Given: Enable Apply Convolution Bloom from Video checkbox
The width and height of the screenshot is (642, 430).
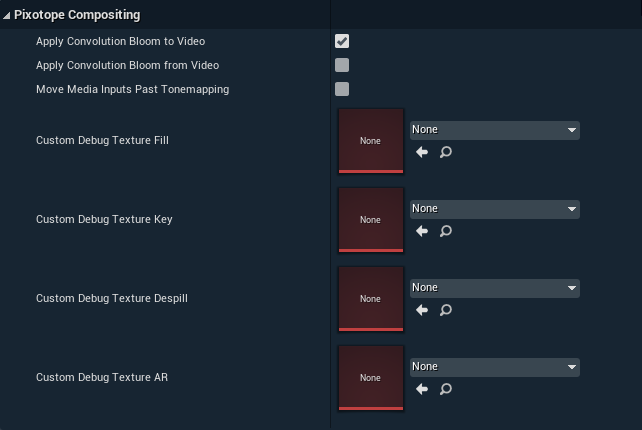Looking at the screenshot, I should coord(342,65).
